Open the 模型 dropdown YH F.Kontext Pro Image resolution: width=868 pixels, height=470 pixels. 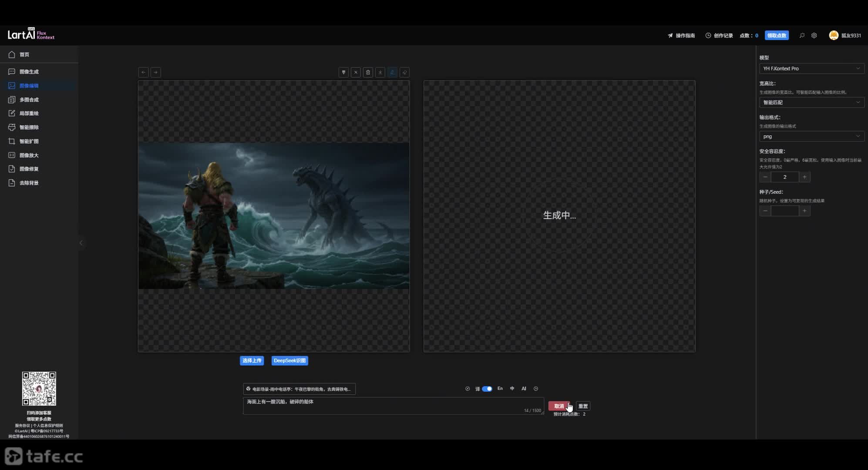coord(812,68)
